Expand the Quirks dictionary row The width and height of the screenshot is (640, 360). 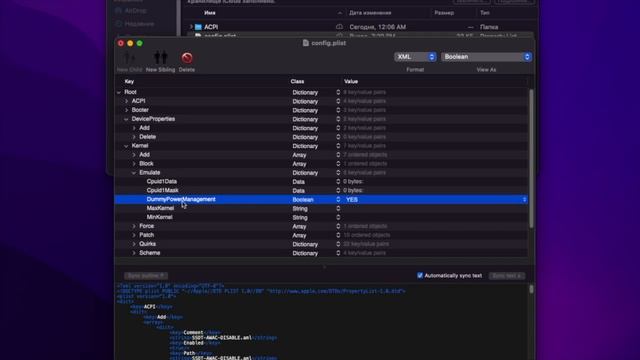pyautogui.click(x=134, y=244)
